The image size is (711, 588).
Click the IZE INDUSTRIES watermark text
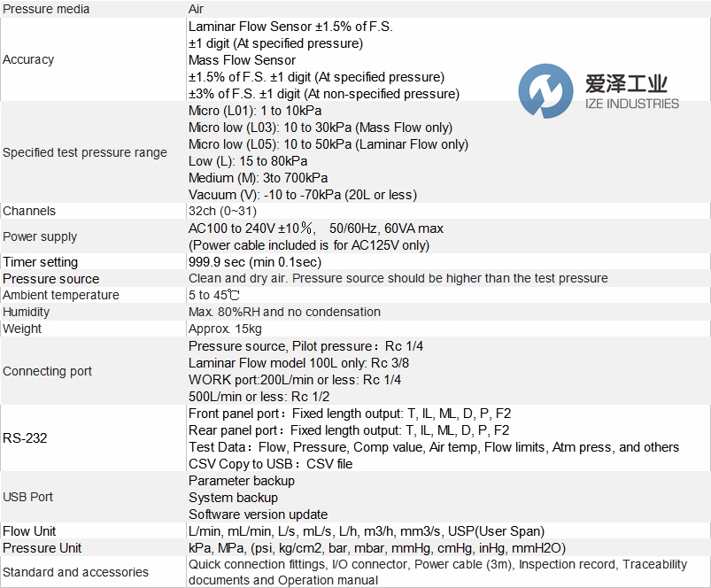tap(632, 104)
